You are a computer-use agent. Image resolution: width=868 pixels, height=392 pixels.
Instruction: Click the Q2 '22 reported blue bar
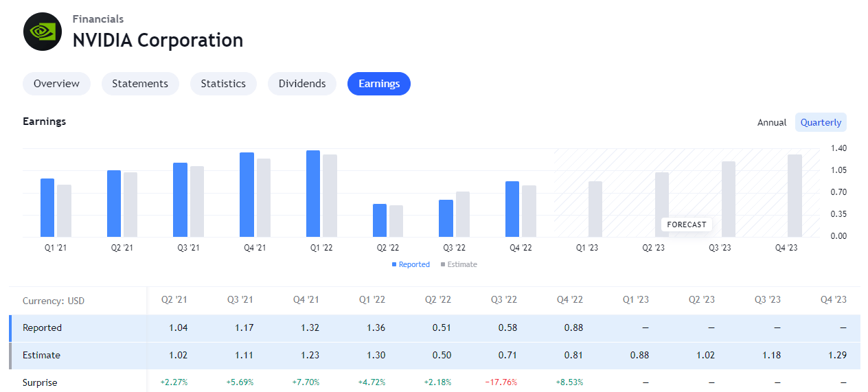[x=380, y=220]
